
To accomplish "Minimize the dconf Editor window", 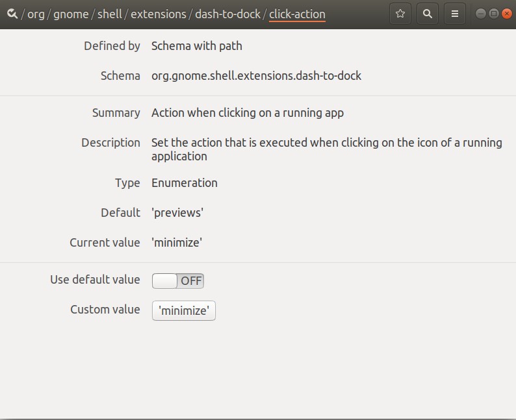I will pyautogui.click(x=481, y=14).
